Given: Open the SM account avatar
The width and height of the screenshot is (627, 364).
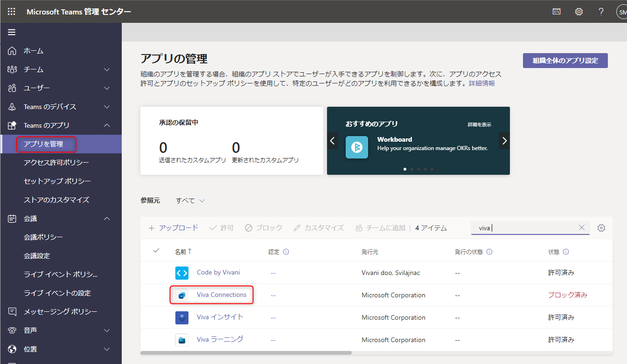Looking at the screenshot, I should tap(622, 12).
